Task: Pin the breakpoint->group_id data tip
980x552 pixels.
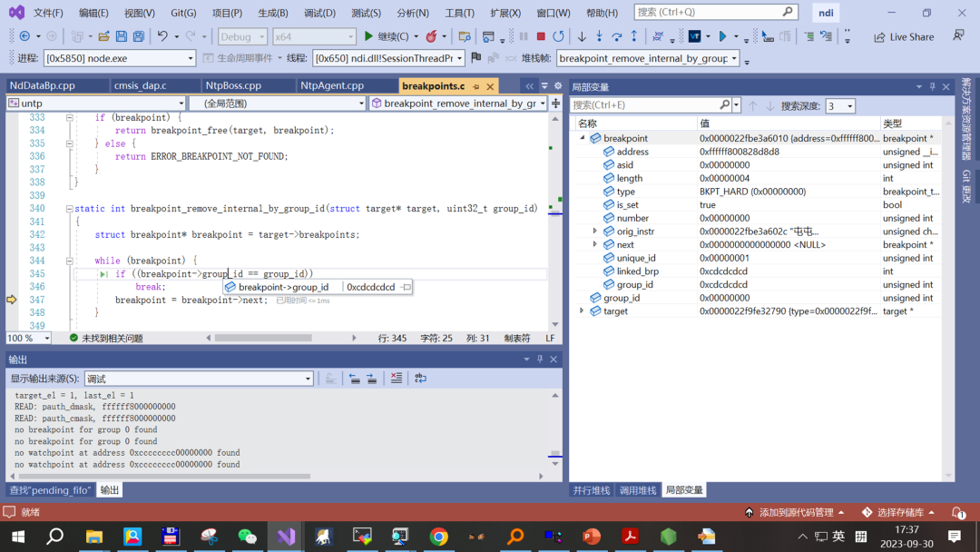Action: click(x=407, y=287)
